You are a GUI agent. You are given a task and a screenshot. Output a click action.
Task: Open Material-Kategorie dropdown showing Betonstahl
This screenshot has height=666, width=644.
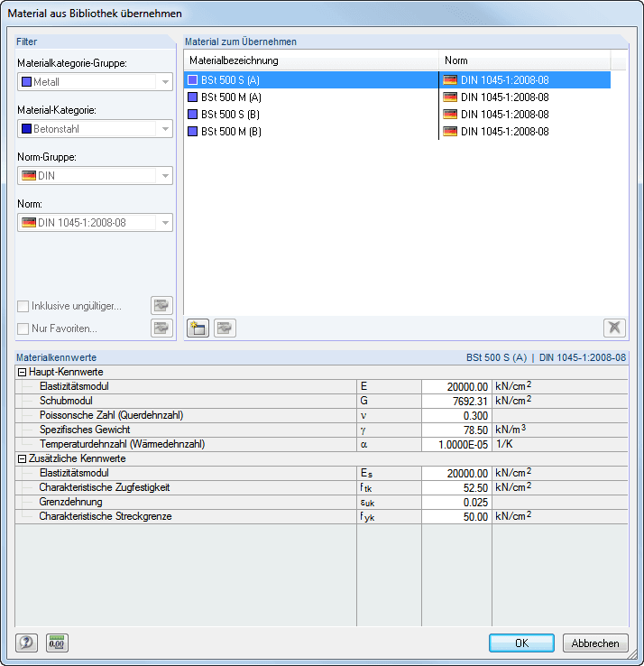pyautogui.click(x=95, y=129)
